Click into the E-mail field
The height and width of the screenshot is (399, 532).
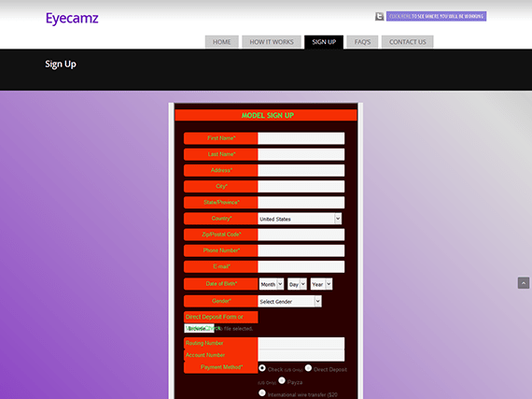point(301,266)
